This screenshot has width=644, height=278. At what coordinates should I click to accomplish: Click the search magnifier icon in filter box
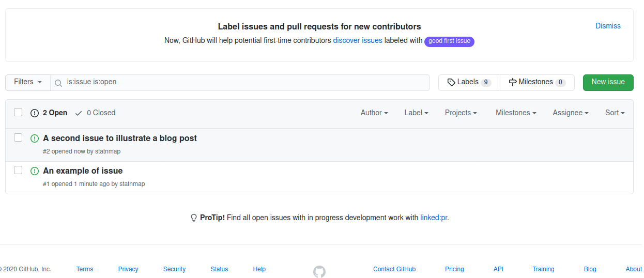[58, 83]
